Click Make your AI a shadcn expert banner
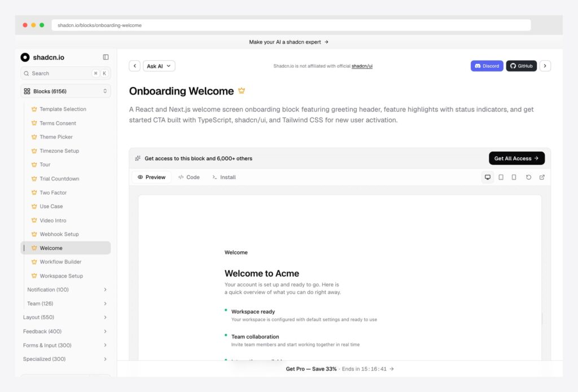This screenshot has height=392, width=578. click(288, 42)
